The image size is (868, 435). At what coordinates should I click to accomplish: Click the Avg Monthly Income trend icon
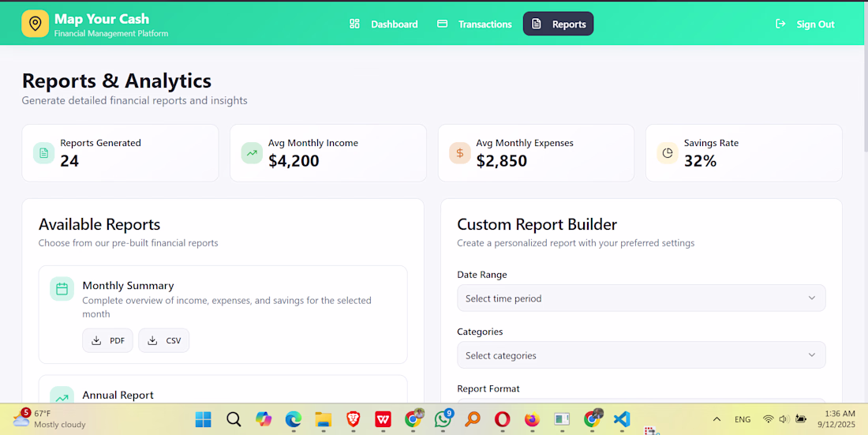click(252, 153)
